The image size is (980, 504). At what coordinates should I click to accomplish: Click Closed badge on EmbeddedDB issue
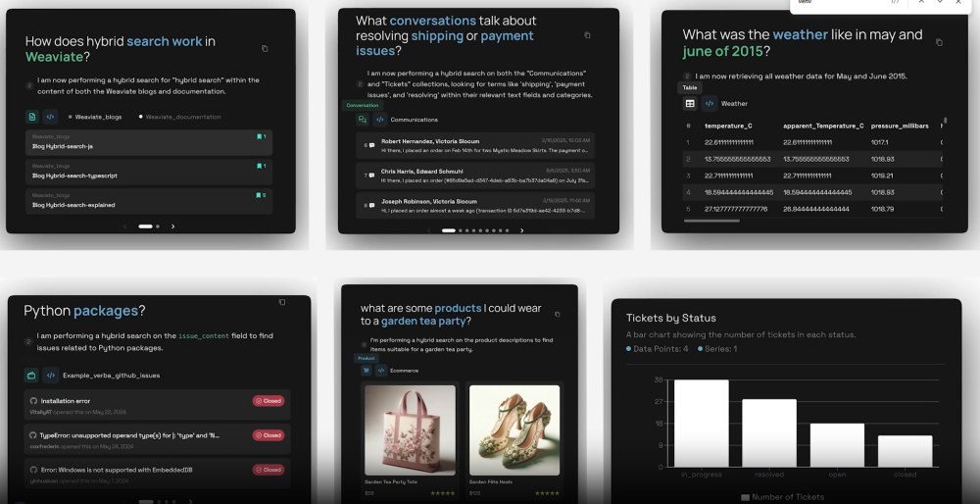click(269, 470)
